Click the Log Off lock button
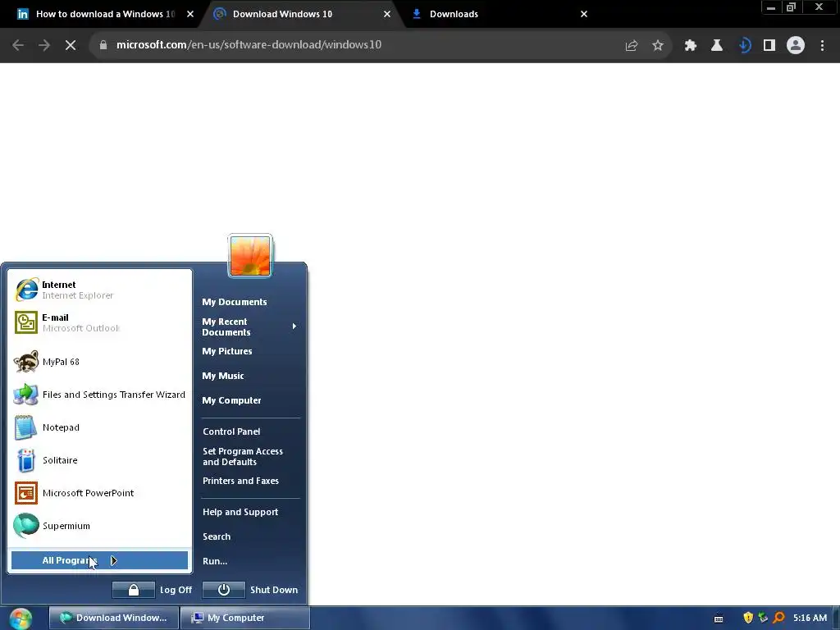Viewport: 840px width, 630px height. point(134,590)
